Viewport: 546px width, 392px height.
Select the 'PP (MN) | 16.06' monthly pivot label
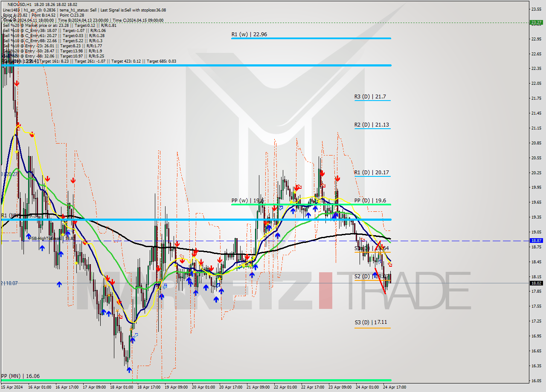(20, 376)
